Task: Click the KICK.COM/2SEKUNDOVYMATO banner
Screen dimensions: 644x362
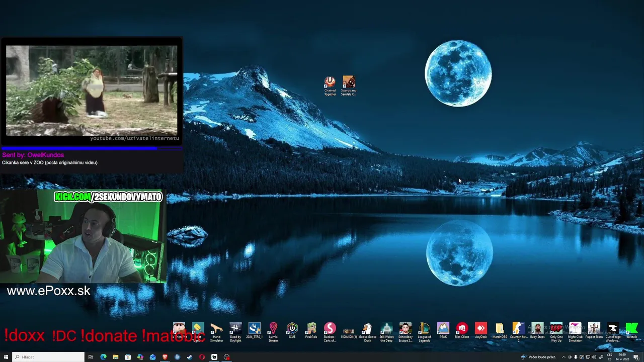Action: point(108,197)
